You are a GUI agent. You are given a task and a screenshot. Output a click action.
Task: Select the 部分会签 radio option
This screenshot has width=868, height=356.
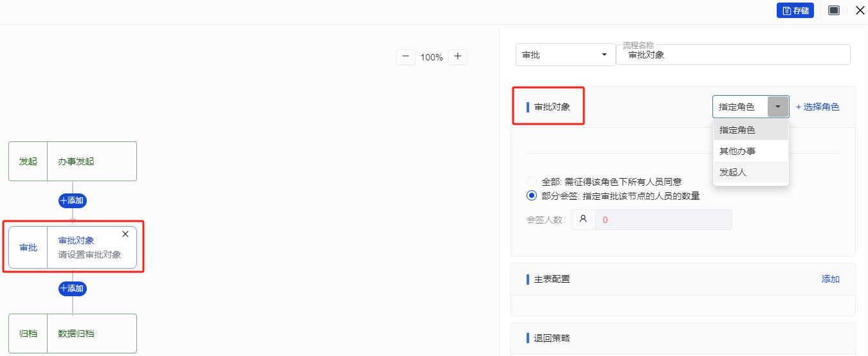[532, 196]
